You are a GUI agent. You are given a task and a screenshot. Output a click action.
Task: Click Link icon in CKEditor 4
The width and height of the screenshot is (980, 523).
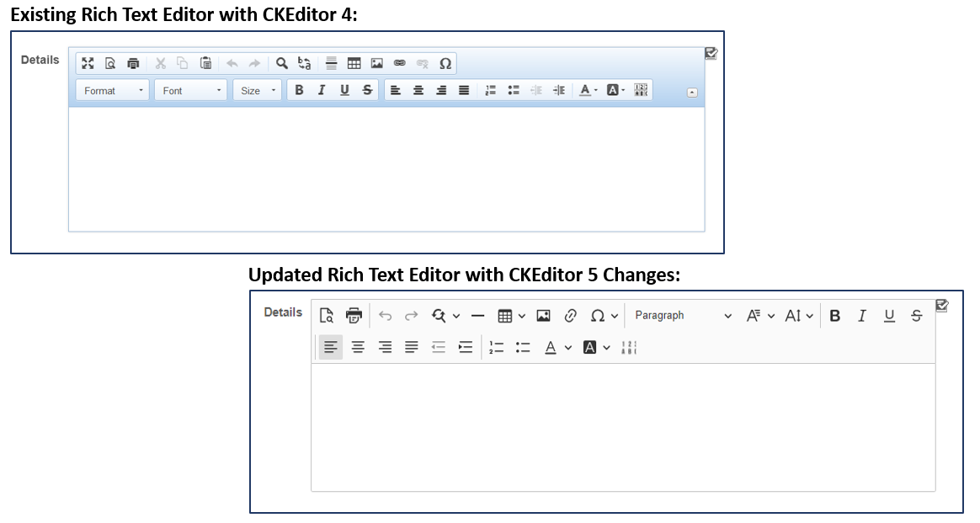click(399, 63)
